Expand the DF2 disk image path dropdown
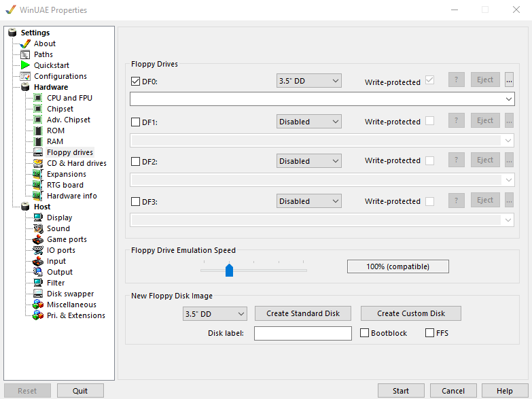Image resolution: width=532 pixels, height=399 pixels. (508, 180)
